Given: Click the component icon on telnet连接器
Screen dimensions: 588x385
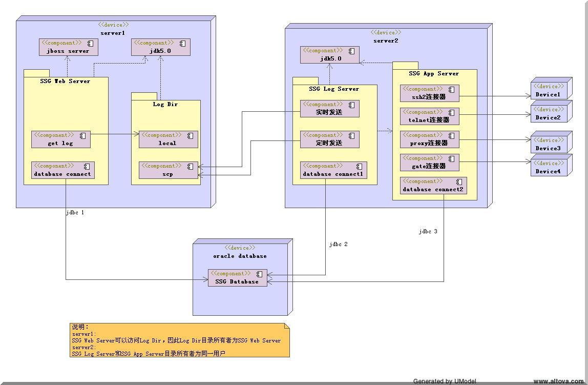Looking at the screenshot, I should click(452, 112).
